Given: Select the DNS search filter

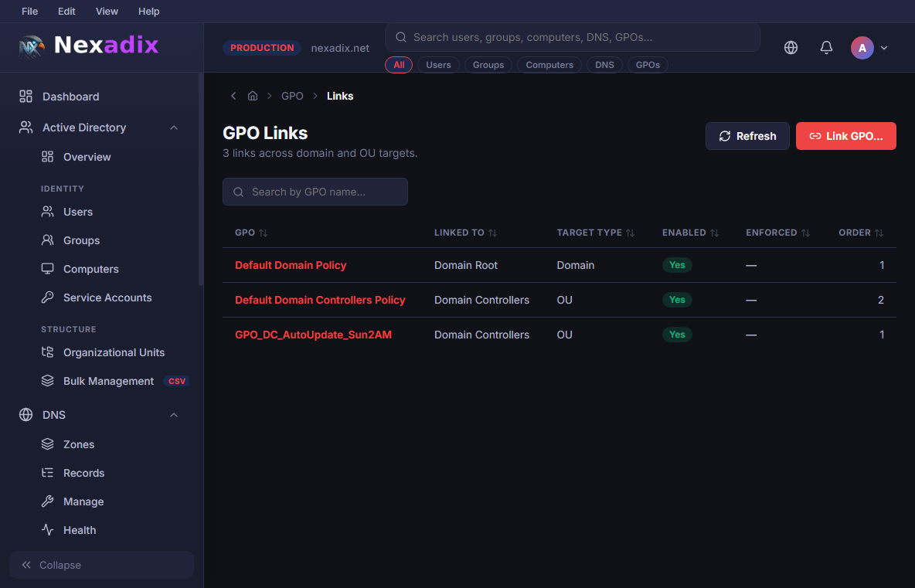Looking at the screenshot, I should (604, 65).
